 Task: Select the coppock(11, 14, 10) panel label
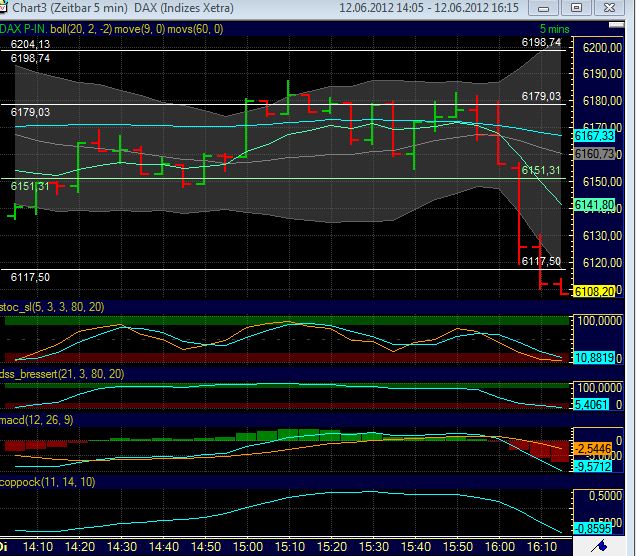coord(47,482)
